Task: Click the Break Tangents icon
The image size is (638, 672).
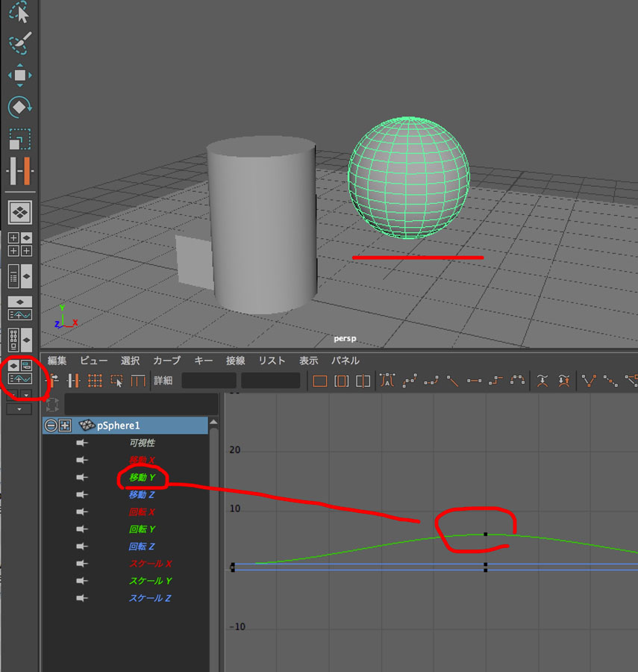Action: tap(589, 381)
